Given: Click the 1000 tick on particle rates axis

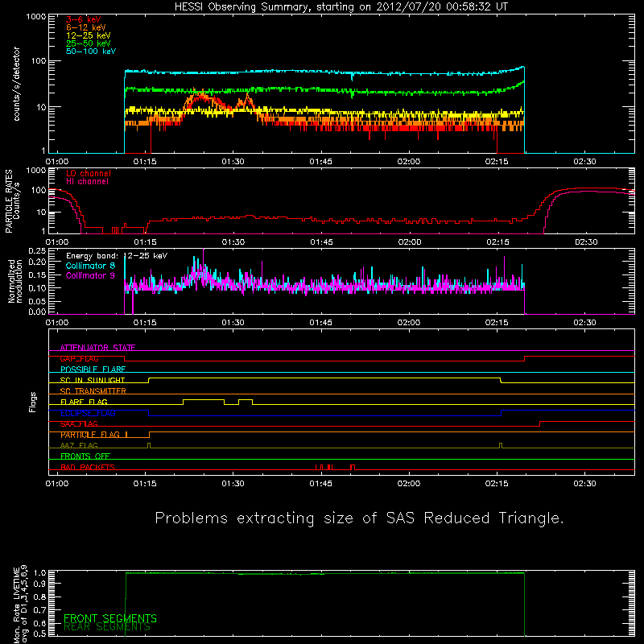Looking at the screenshot, I should [x=36, y=171].
